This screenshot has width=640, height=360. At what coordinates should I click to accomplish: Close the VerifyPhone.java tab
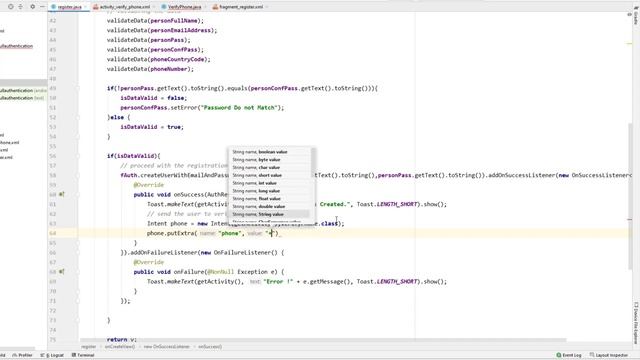tap(205, 7)
